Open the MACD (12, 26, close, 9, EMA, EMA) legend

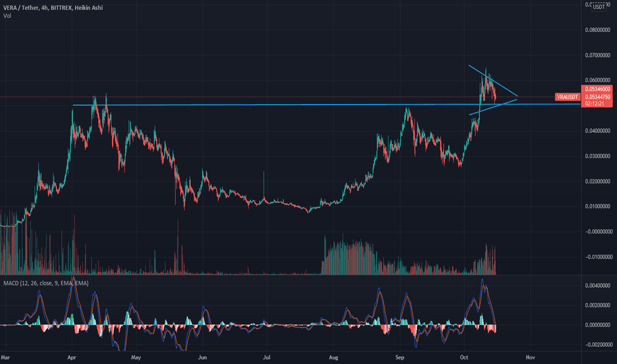point(46,283)
